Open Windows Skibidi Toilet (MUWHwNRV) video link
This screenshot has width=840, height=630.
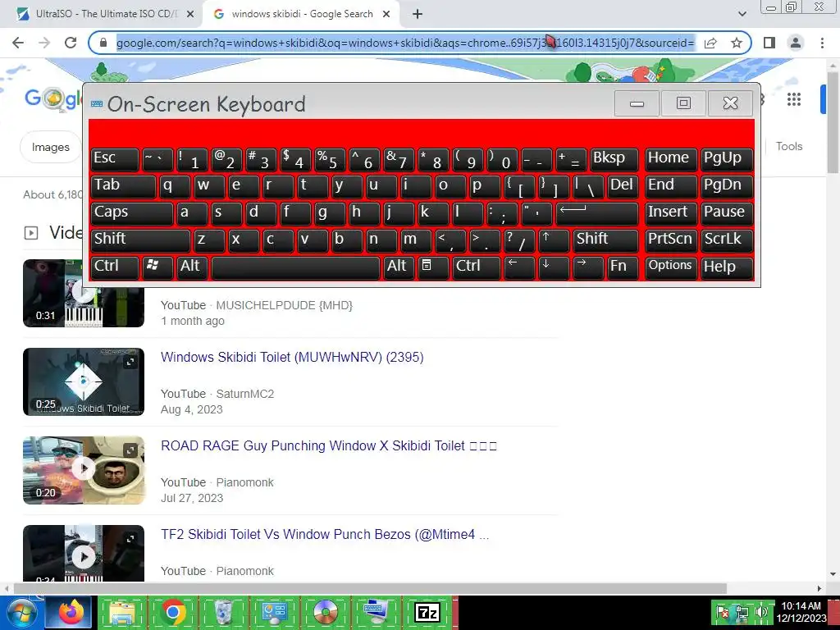[292, 358]
